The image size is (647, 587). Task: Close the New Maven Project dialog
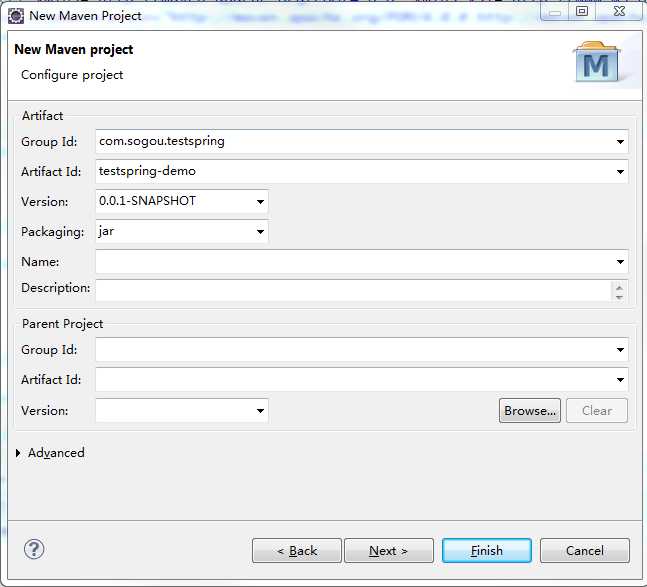click(619, 11)
